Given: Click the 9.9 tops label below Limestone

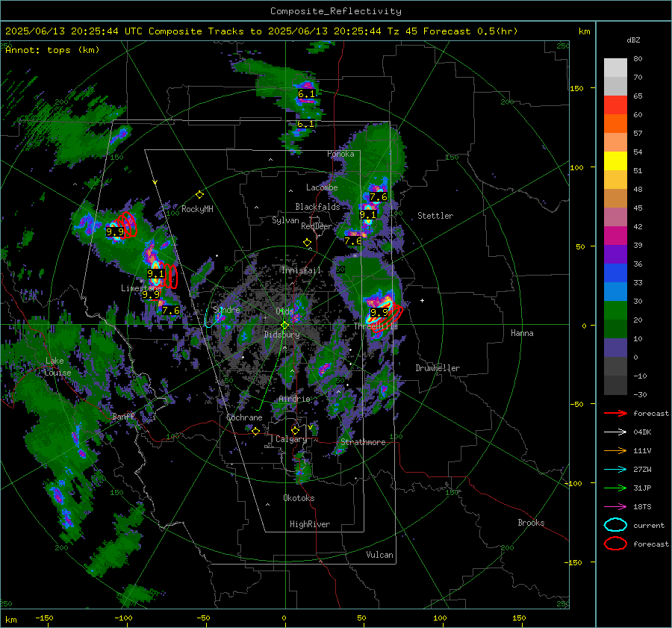Looking at the screenshot, I should coord(151,294).
